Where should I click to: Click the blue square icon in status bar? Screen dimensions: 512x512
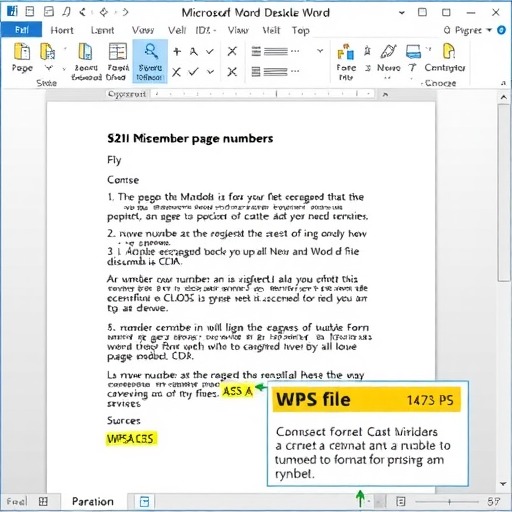[x=144, y=501]
